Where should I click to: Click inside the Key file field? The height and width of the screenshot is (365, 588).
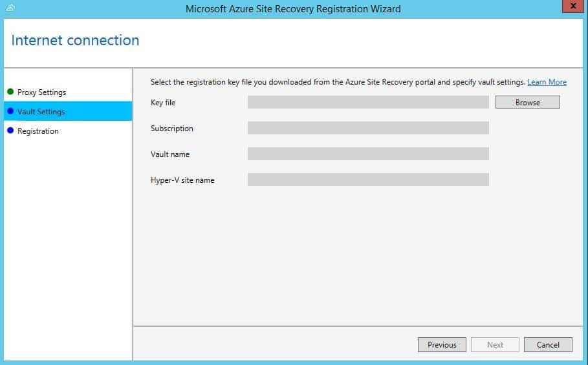click(368, 102)
